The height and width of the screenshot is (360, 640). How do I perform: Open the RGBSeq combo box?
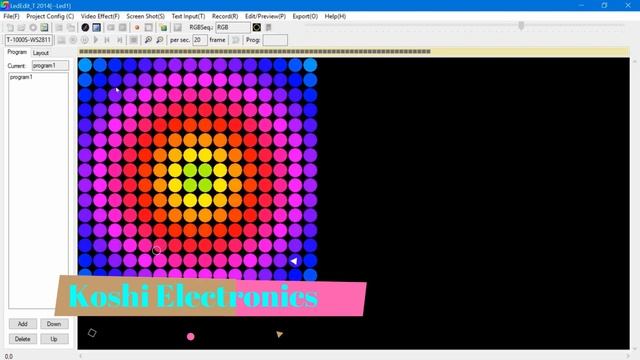pos(233,27)
